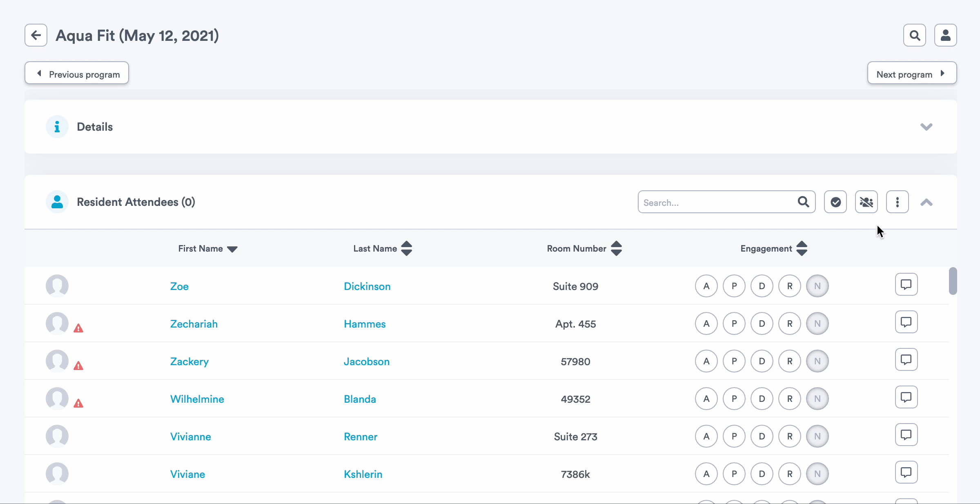Set engagement A for Zoe Dickinson

point(706,286)
